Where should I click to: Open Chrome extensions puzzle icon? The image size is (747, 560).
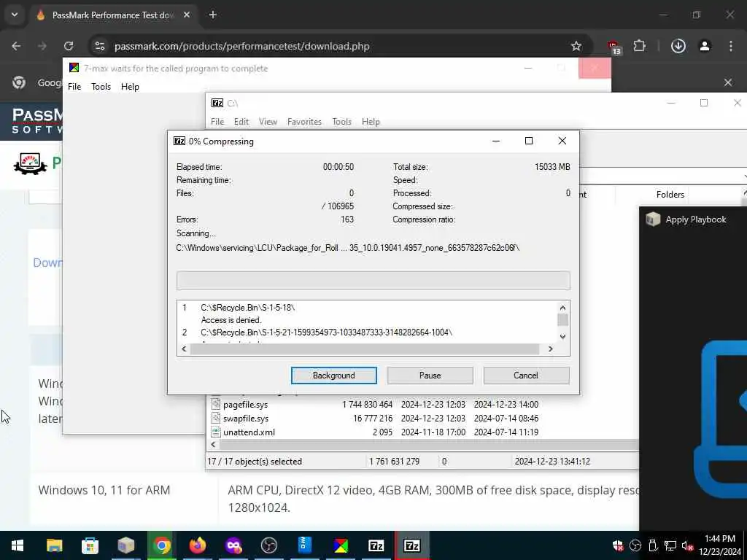(639, 46)
